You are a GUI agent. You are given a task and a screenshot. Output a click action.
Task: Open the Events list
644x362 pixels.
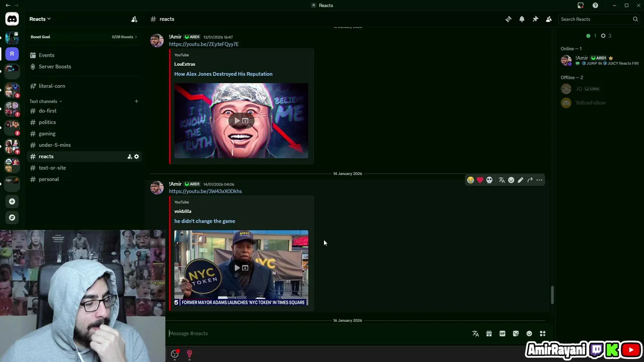tap(85, 55)
